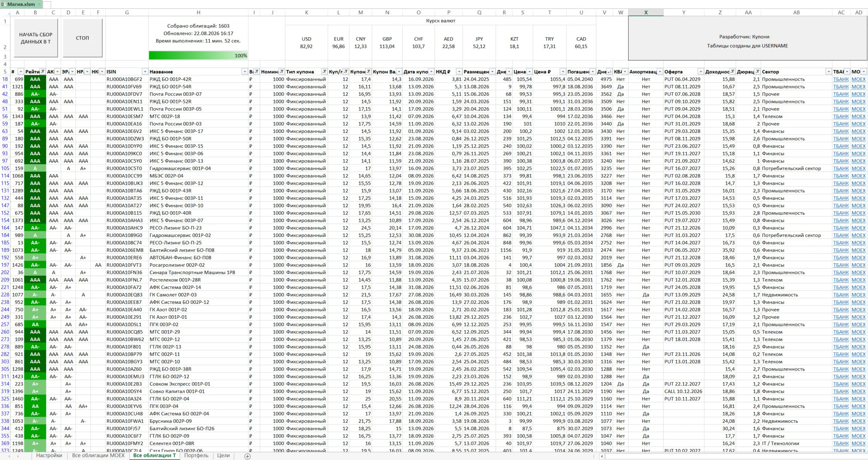This screenshot has height=460, width=868.
Task: Switch to the Все облигации MOEX sheet tab
Action: [x=98, y=456]
